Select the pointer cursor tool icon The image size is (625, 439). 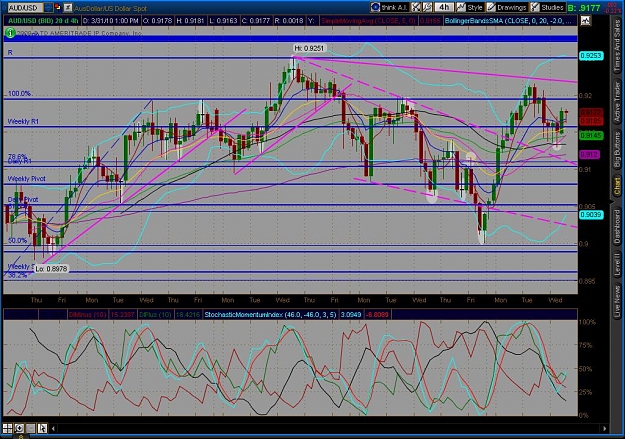(42, 429)
